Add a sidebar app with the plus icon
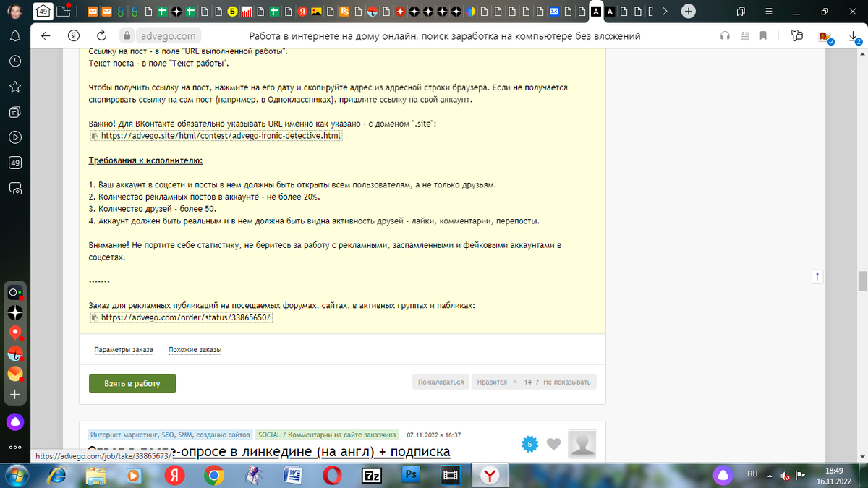This screenshot has width=868, height=488. 15,395
